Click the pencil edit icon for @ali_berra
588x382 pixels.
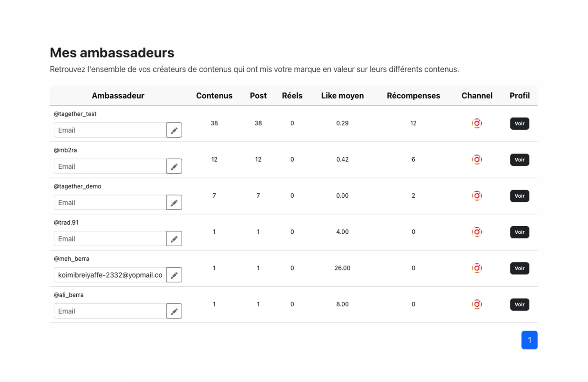(174, 311)
